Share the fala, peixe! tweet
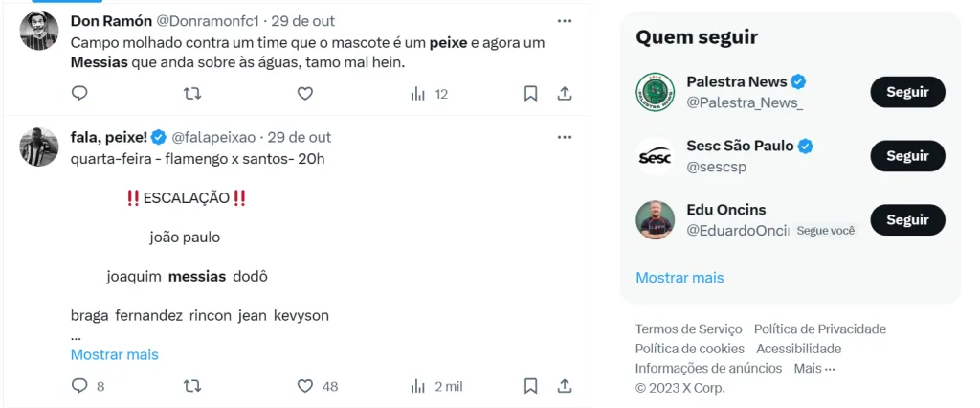 coord(565,386)
